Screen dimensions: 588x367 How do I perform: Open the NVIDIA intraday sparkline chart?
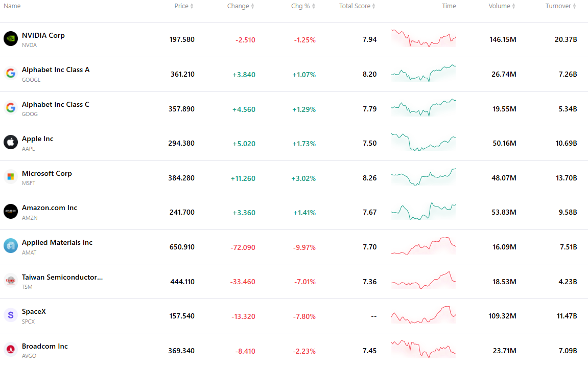point(424,38)
